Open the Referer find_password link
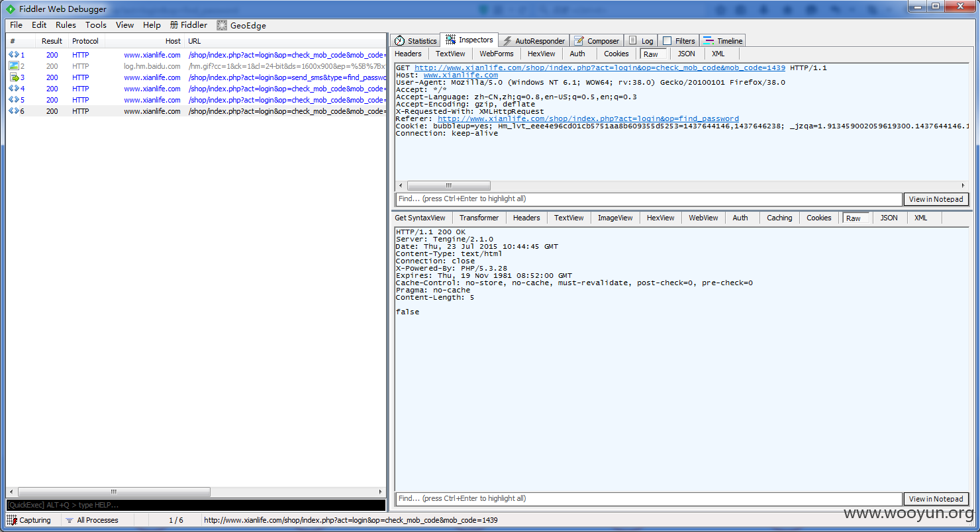This screenshot has width=980, height=532. click(588, 119)
